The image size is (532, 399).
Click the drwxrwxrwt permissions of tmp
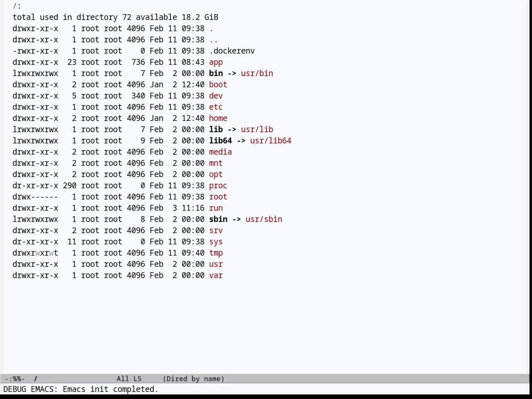pyautogui.click(x=35, y=253)
